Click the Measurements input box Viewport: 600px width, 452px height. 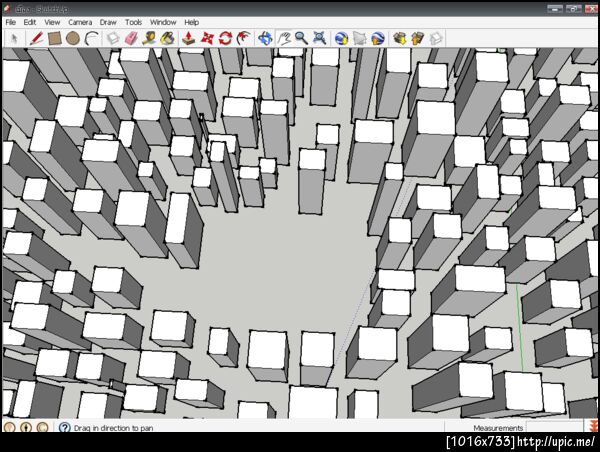point(555,427)
